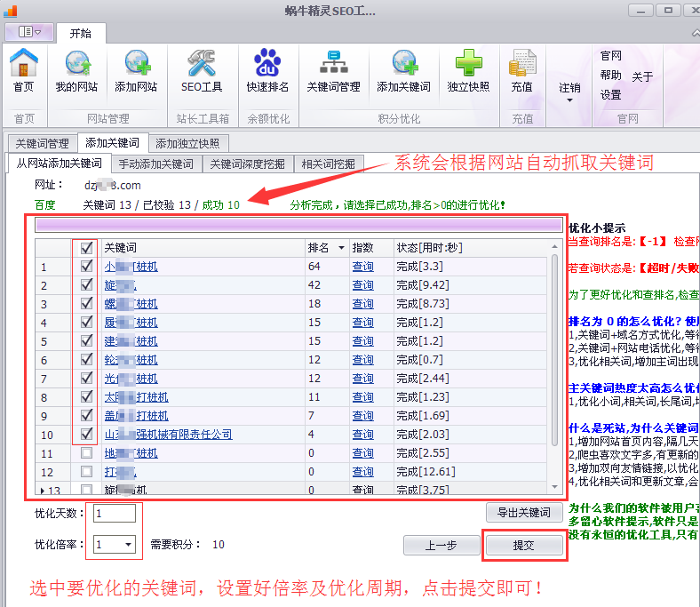Click the 排名 column sort arrow
The height and width of the screenshot is (607, 700).
tap(342, 248)
